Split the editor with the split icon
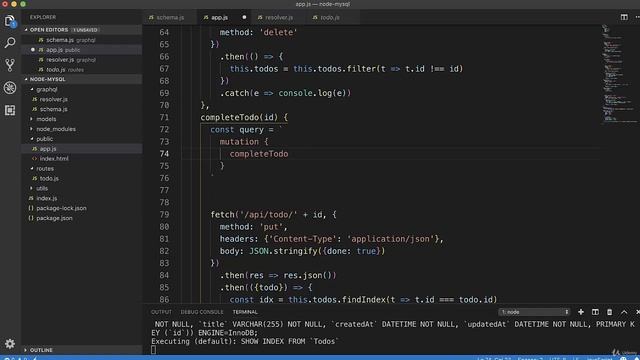This screenshot has width=640, height=360. pyautogui.click(x=624, y=17)
